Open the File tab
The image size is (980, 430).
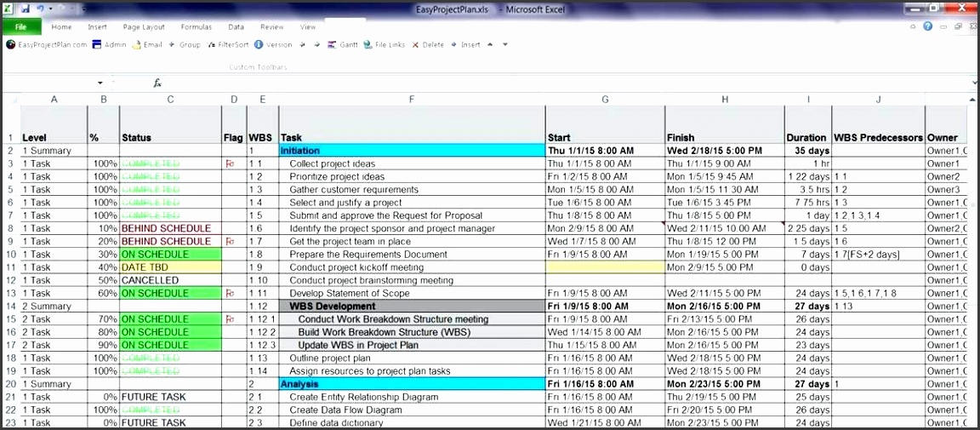21,27
